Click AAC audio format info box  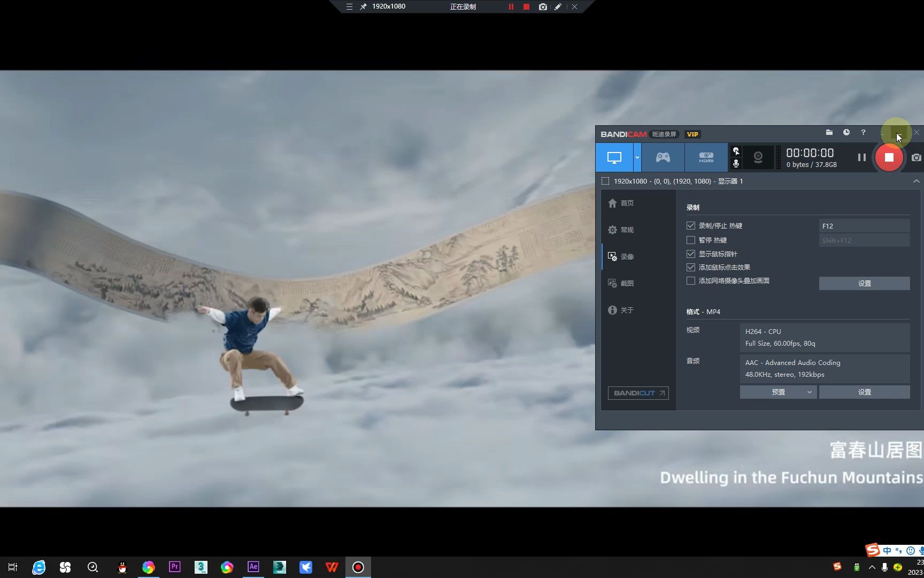tap(824, 369)
